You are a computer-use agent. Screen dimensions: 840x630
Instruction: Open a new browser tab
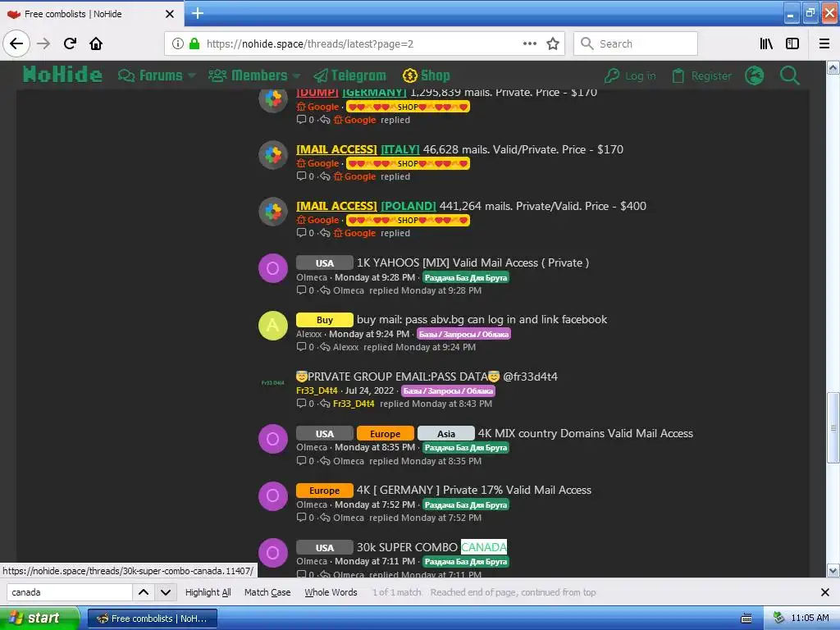198,13
